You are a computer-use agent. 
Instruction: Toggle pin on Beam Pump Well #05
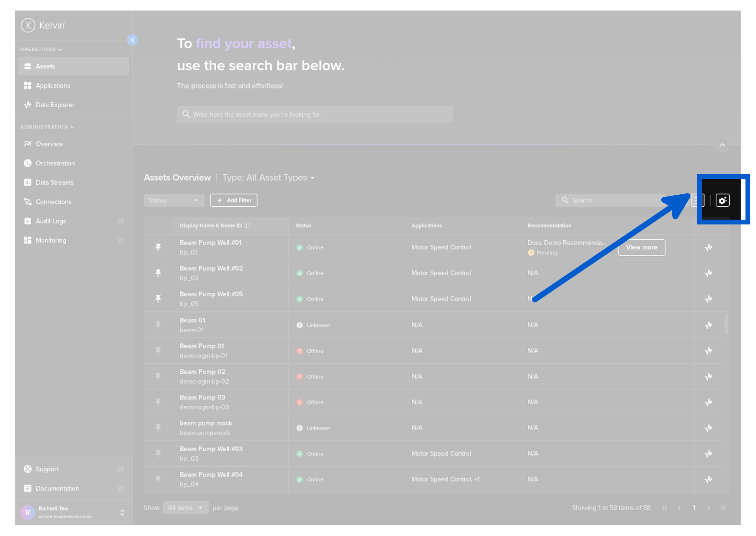158,299
